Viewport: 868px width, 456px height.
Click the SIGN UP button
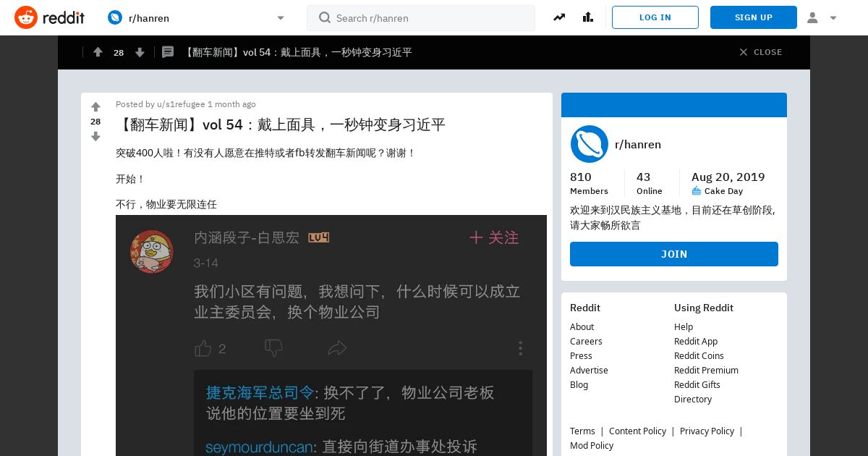[x=754, y=17]
